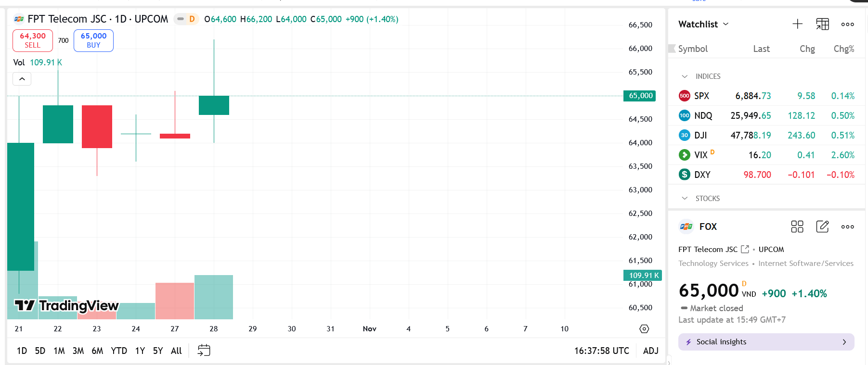Open FPT Telecom JSC external link icon
Viewport: 868px width, 365px height.
(745, 249)
